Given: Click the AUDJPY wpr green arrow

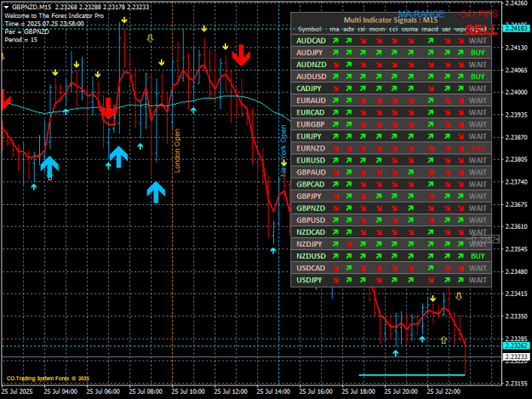Looking at the screenshot, I should tap(460, 53).
